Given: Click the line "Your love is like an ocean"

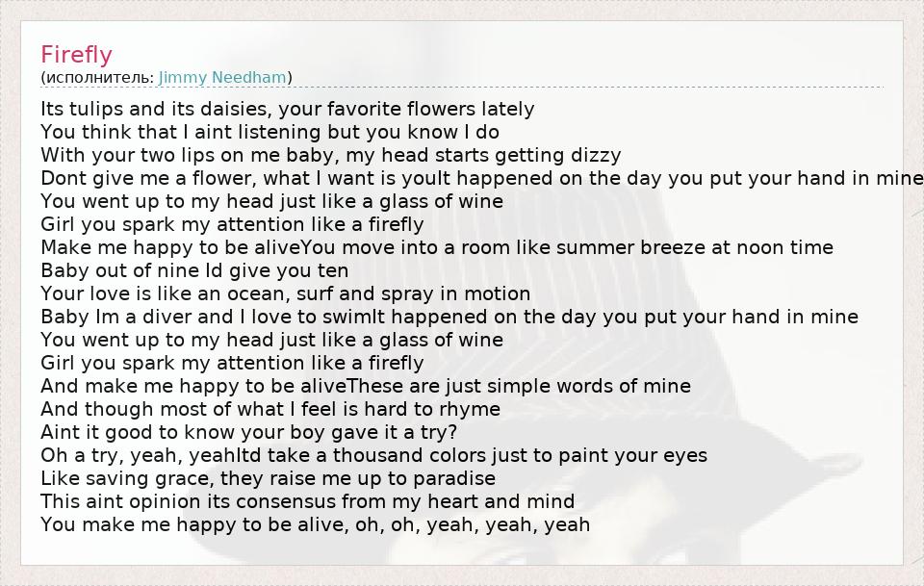Looking at the screenshot, I should 285,293.
